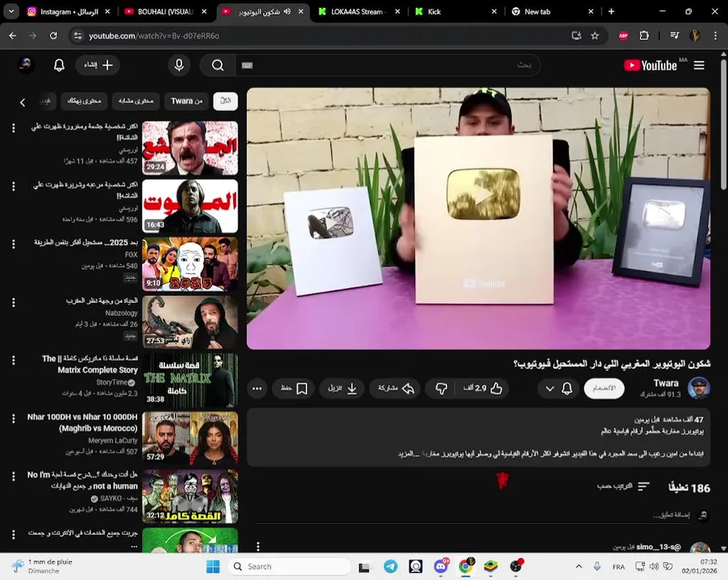Select the الكل filter chip
Screen dimensions: 728x580
tap(226, 101)
